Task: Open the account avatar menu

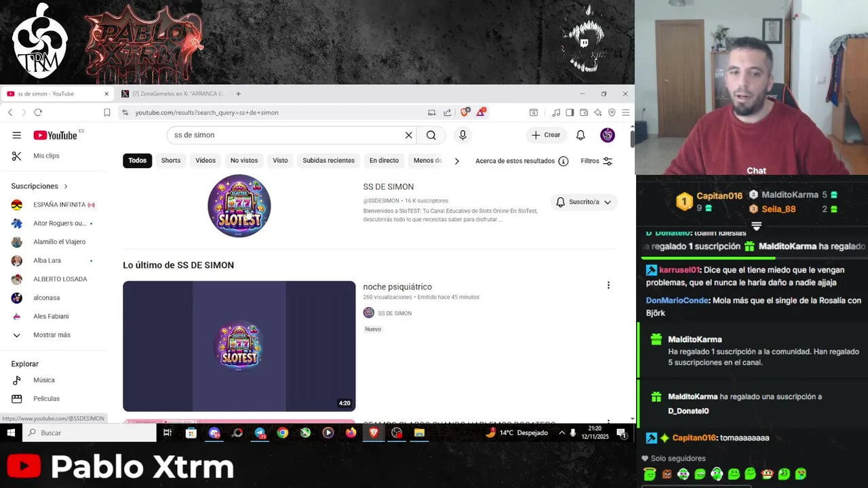Action: (608, 135)
